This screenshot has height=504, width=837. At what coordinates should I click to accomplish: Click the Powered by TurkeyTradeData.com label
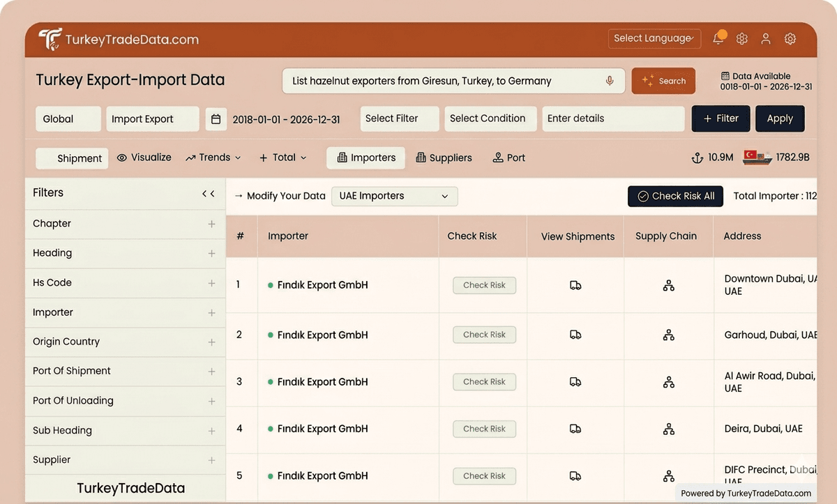tap(746, 493)
